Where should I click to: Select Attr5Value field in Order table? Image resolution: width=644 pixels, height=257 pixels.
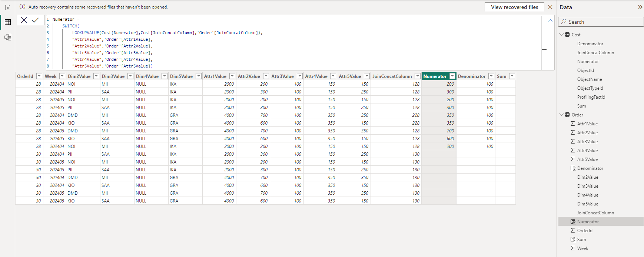tap(587, 159)
